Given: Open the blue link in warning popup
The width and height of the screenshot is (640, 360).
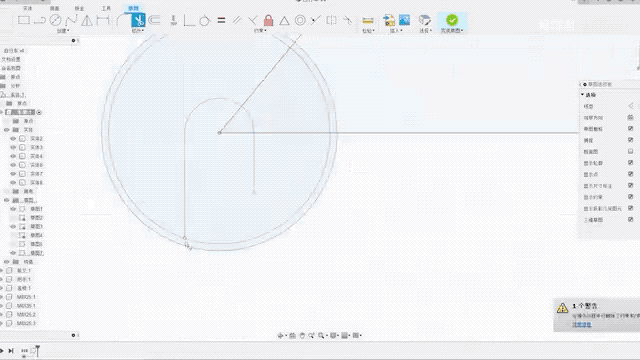Looking at the screenshot, I should pyautogui.click(x=582, y=324).
